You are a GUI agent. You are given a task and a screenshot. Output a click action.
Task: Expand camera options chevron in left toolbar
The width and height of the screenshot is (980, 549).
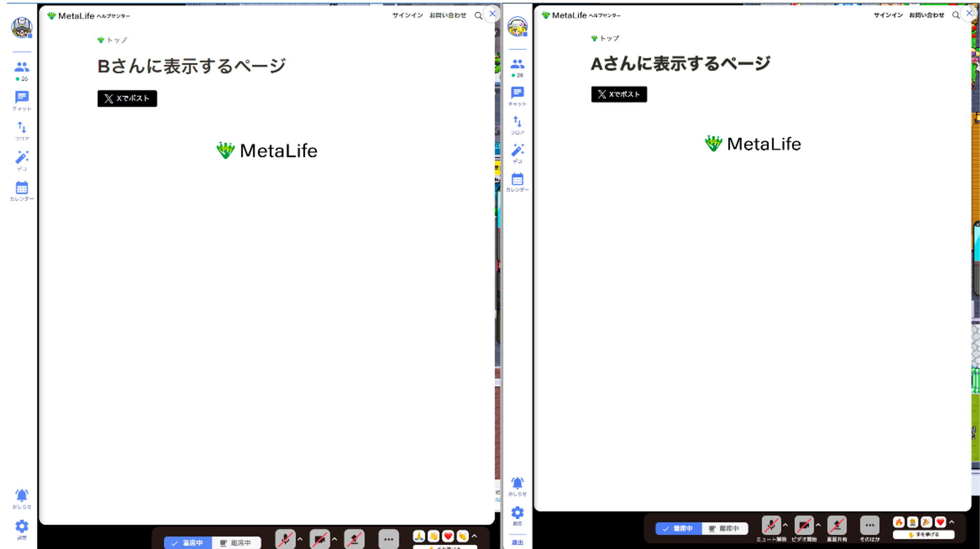pos(334,539)
